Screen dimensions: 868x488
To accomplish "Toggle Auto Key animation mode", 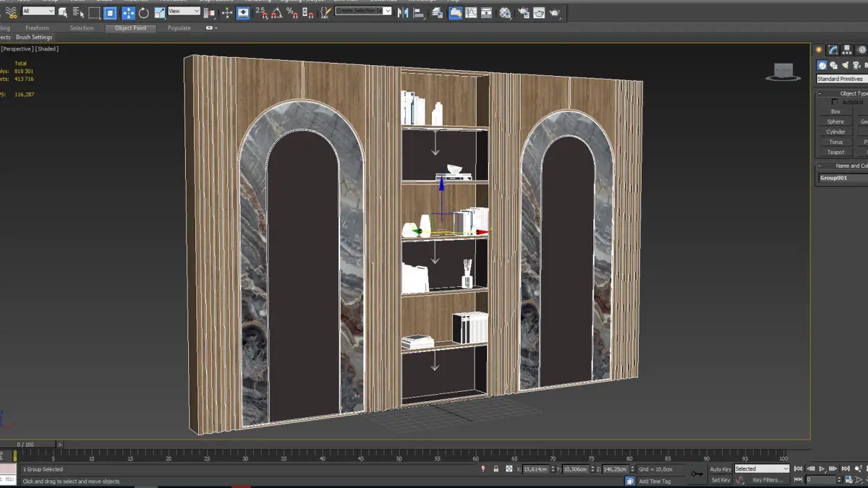I will click(x=720, y=469).
